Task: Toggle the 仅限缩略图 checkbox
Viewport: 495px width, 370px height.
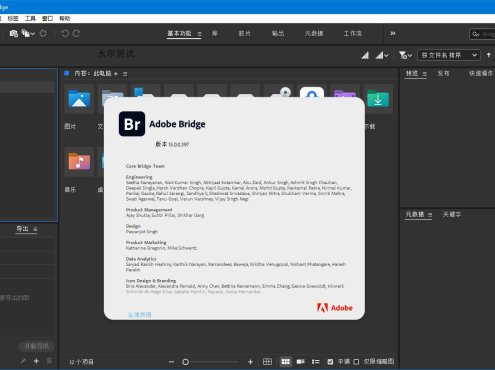Action: pos(356,362)
